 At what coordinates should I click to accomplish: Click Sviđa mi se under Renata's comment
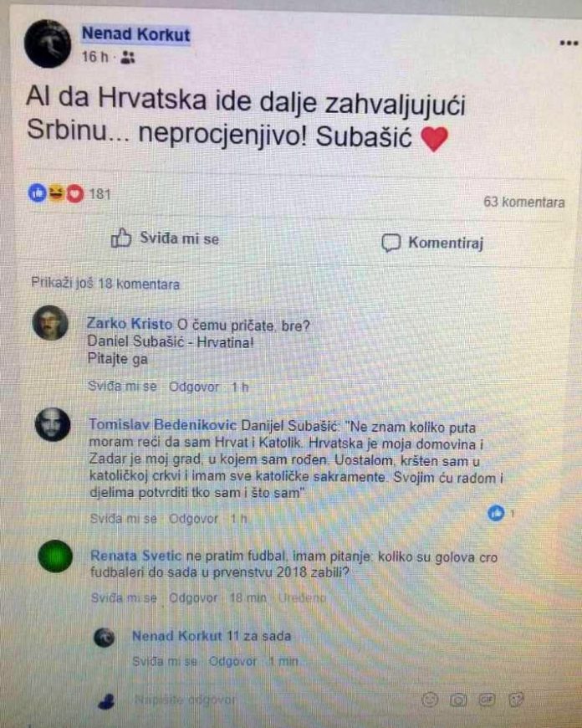tap(124, 597)
